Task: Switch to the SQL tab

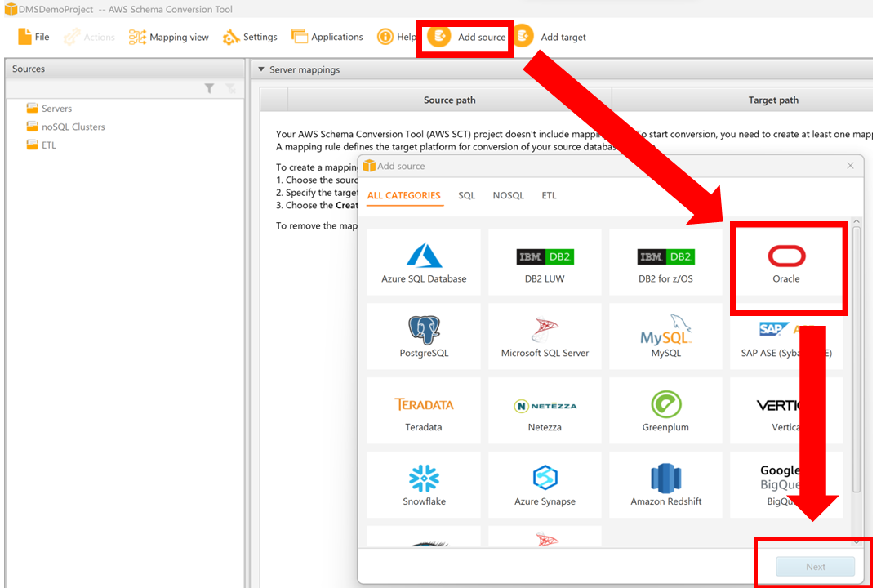Action: [466, 196]
